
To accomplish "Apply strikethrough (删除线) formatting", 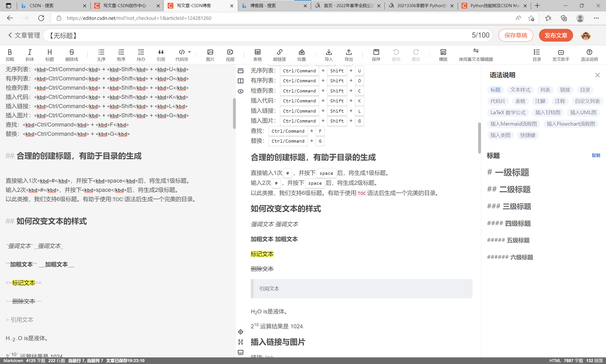I will pyautogui.click(x=72, y=52).
